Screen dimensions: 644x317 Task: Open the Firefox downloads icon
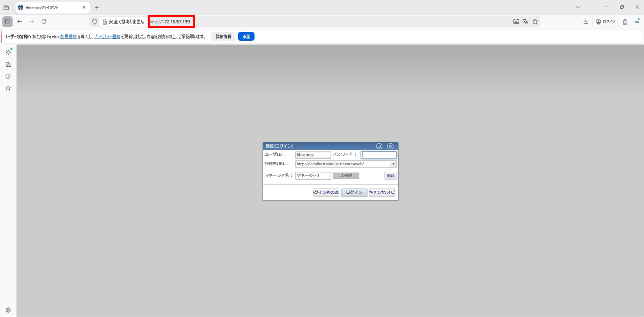(586, 21)
